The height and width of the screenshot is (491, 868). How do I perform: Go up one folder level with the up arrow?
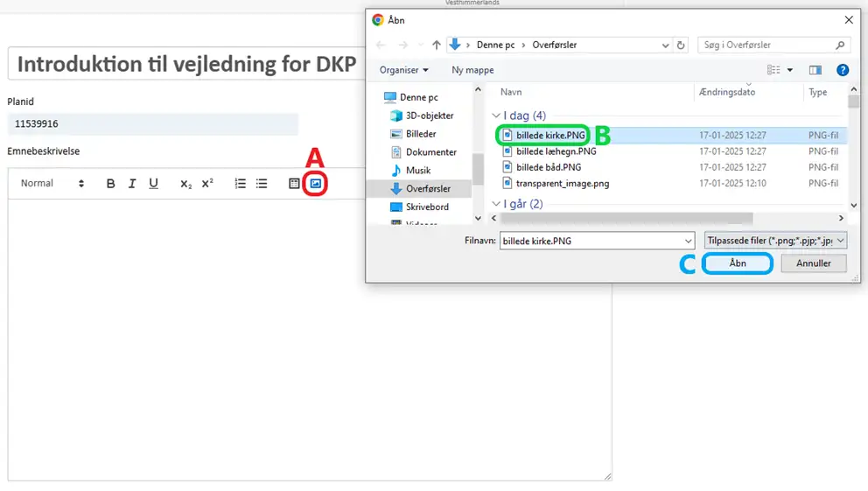[436, 45]
